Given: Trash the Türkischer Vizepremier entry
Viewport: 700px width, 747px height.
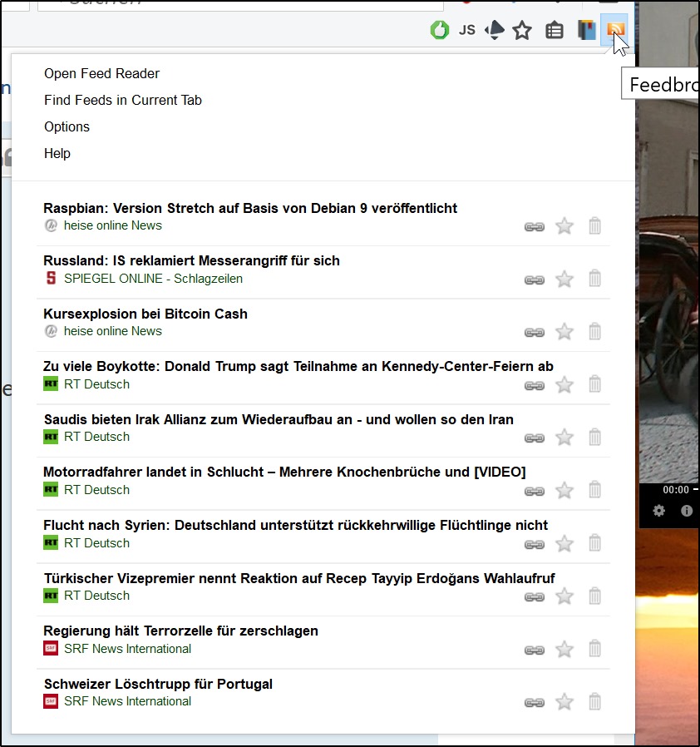Looking at the screenshot, I should click(594, 596).
